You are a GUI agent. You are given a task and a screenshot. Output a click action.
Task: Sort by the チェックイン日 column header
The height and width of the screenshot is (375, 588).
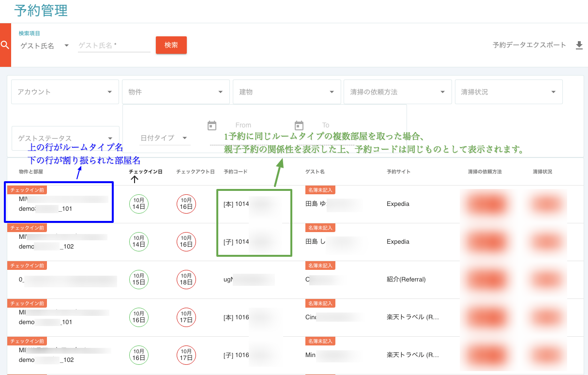(x=146, y=172)
